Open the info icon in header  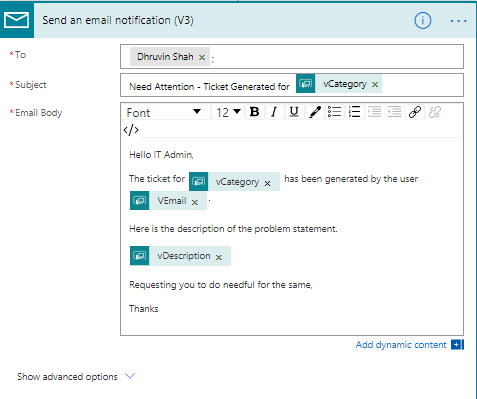coord(422,21)
